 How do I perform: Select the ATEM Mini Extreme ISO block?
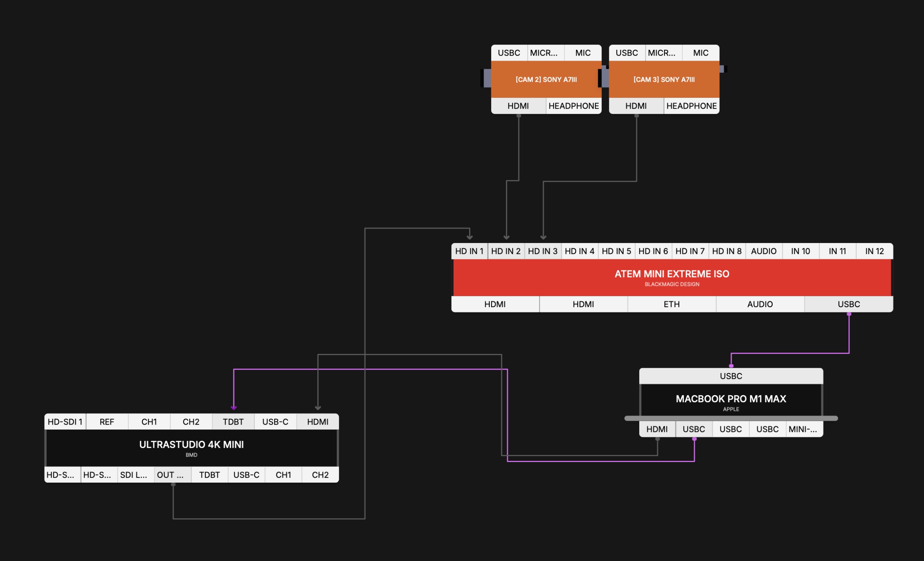672,277
